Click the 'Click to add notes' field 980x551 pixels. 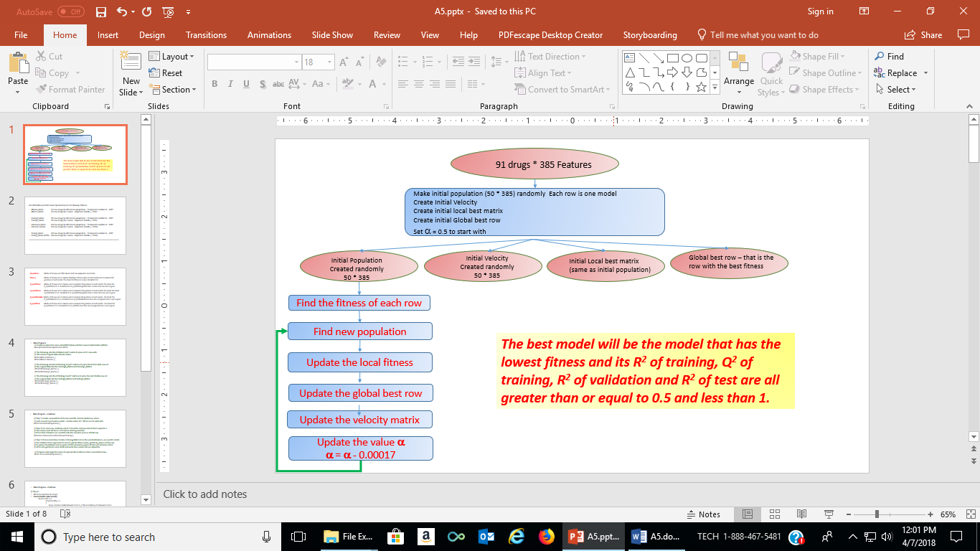pyautogui.click(x=205, y=494)
